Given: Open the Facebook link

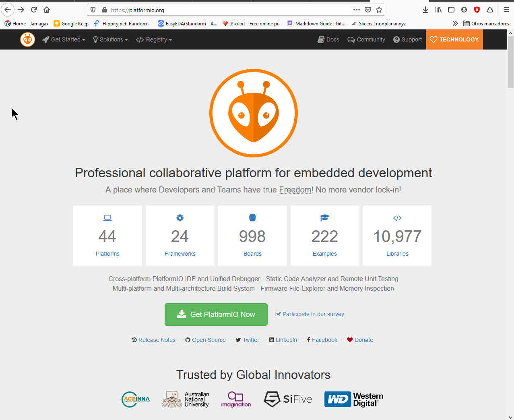Looking at the screenshot, I should (x=322, y=340).
